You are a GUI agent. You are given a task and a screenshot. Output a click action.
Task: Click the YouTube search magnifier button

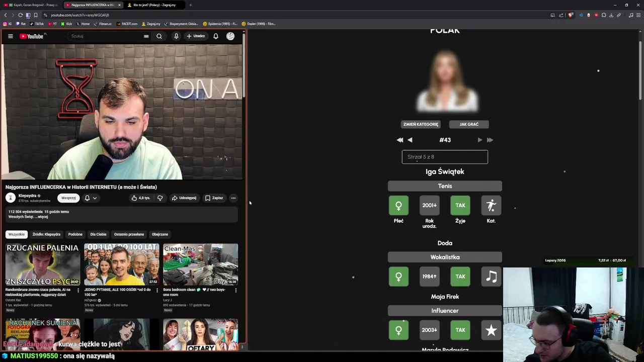tap(159, 36)
